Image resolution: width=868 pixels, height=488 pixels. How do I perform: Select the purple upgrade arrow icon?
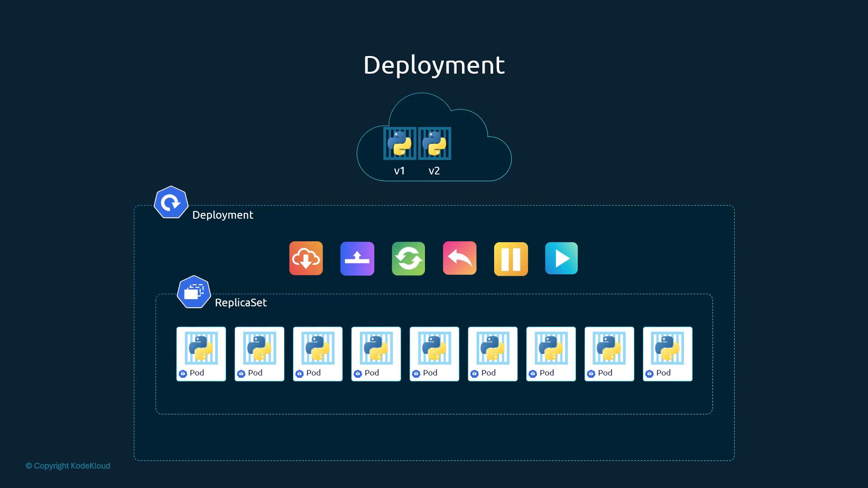point(357,258)
